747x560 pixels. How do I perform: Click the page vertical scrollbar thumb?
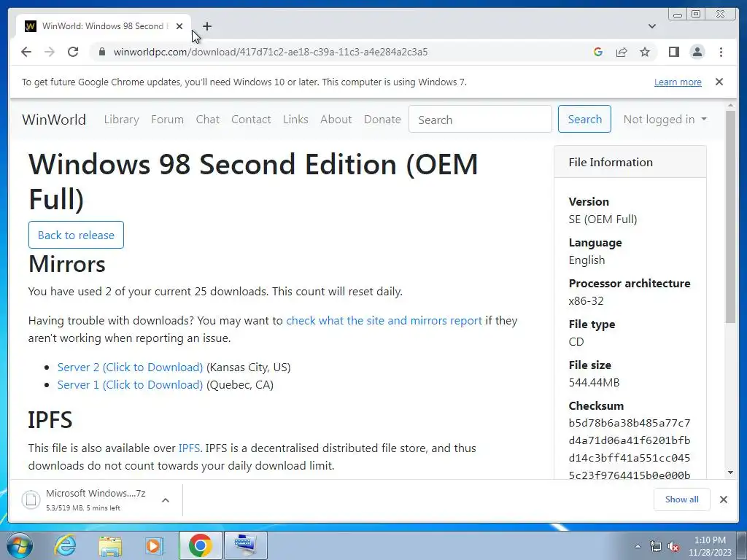click(730, 217)
